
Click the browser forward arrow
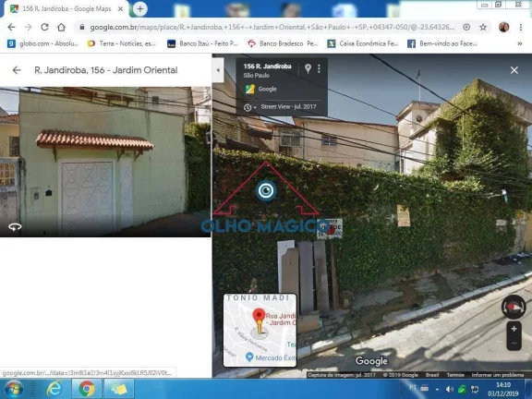pyautogui.click(x=28, y=27)
